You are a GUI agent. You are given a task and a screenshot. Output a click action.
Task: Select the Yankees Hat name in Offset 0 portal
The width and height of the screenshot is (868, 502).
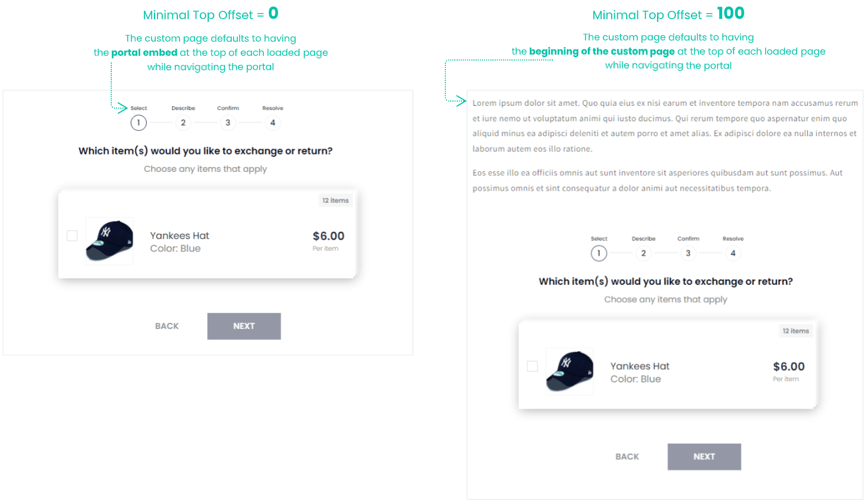[180, 236]
